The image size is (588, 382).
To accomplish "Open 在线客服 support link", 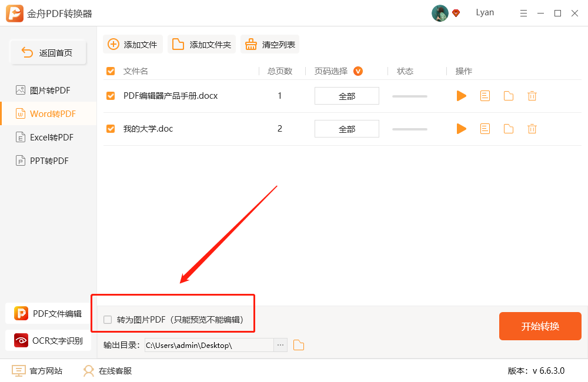I will click(107, 371).
